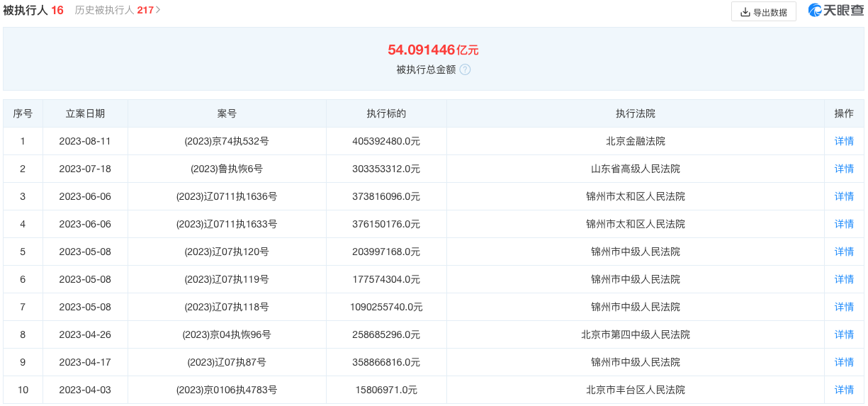The image size is (868, 406).
Task: Click the 54.091446亿元 total amount
Action: click(x=433, y=50)
